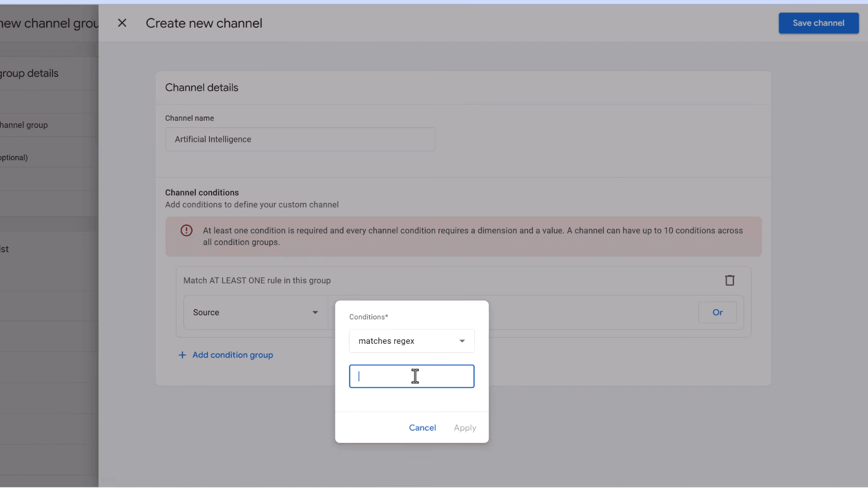868x488 pixels.
Task: Expand the matches regex dropdown arrow
Action: click(x=462, y=341)
